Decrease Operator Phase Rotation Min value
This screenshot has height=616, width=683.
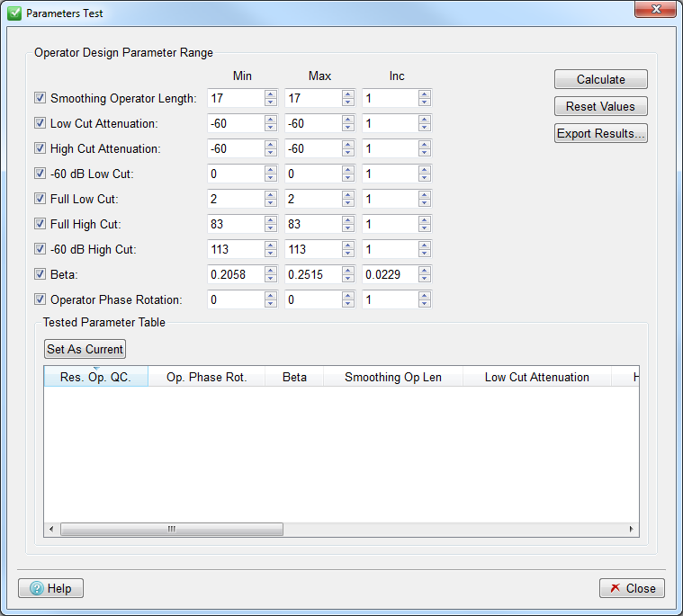(271, 304)
